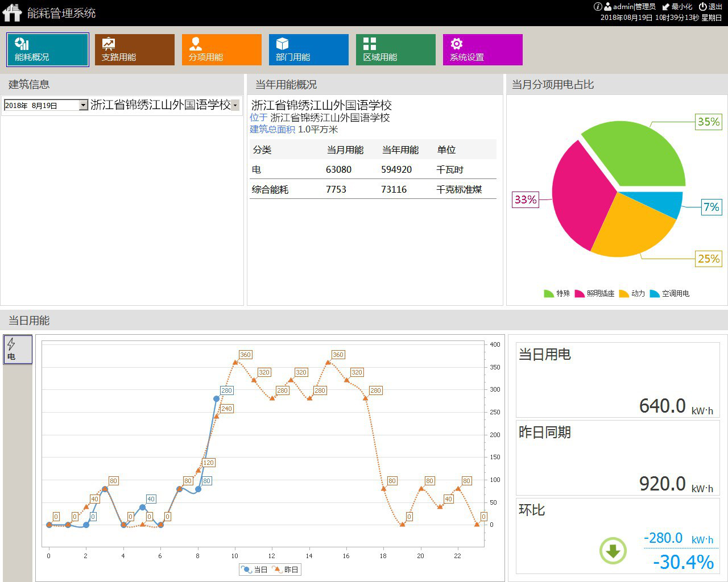
Task: Open the 能耗概况 overview tile
Action: click(48, 50)
